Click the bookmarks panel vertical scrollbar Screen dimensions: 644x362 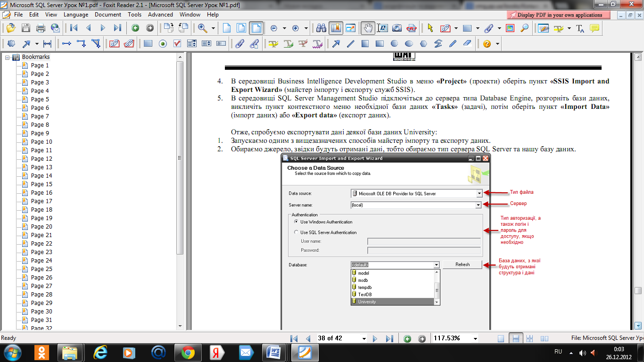click(x=180, y=158)
